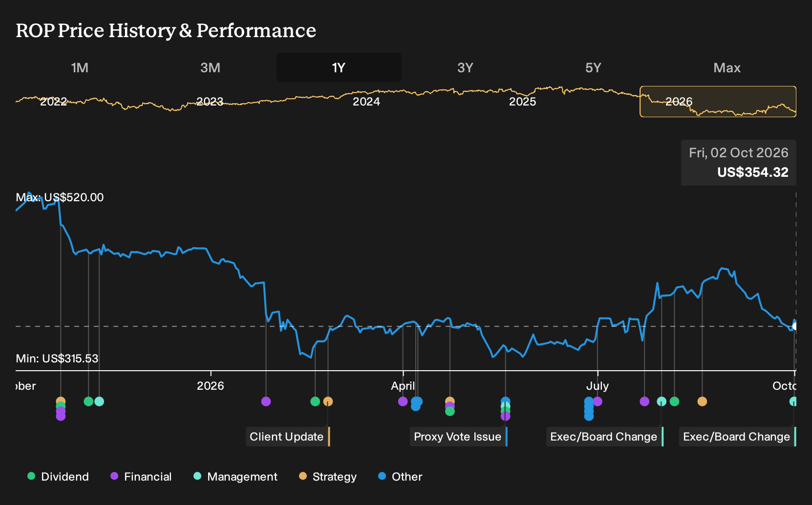Viewport: 812px width, 505px height.
Task: Show the 5Y price history
Action: [593, 67]
